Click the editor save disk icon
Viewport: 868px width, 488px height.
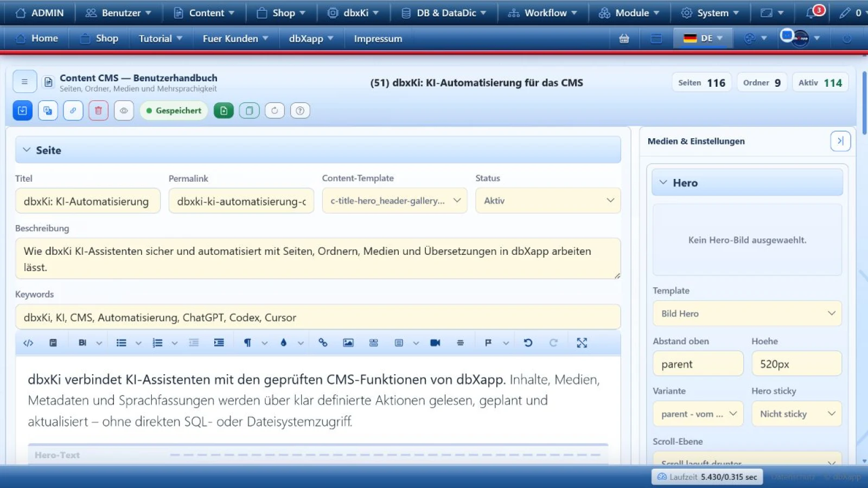pyautogui.click(x=53, y=343)
